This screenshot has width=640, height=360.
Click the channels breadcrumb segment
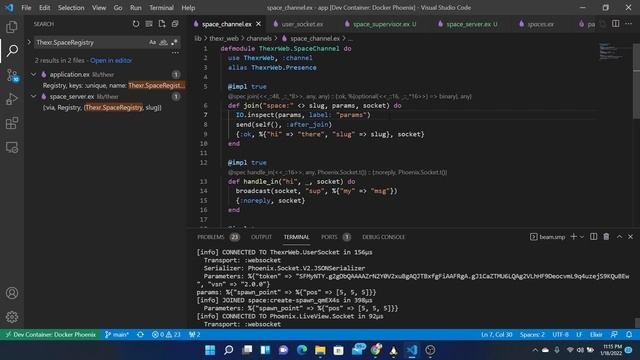tap(259, 38)
